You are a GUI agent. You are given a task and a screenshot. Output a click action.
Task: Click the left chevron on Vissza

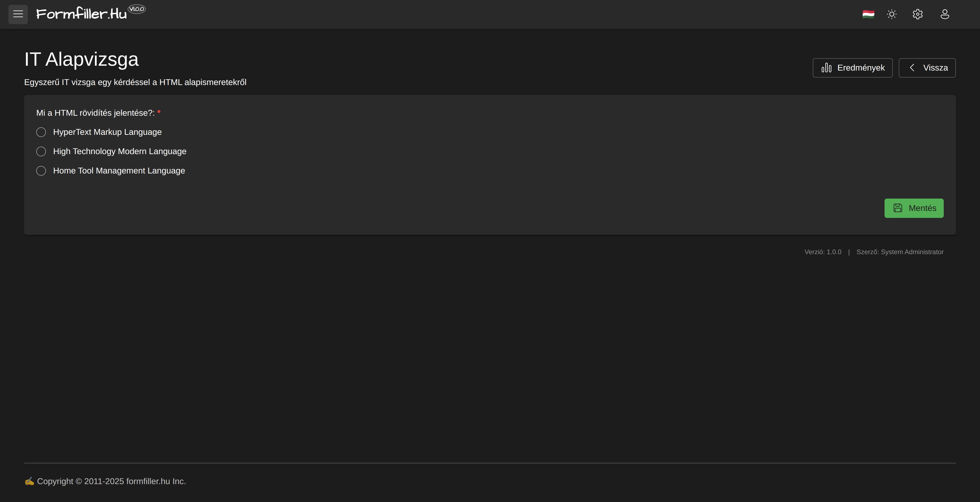pos(912,68)
